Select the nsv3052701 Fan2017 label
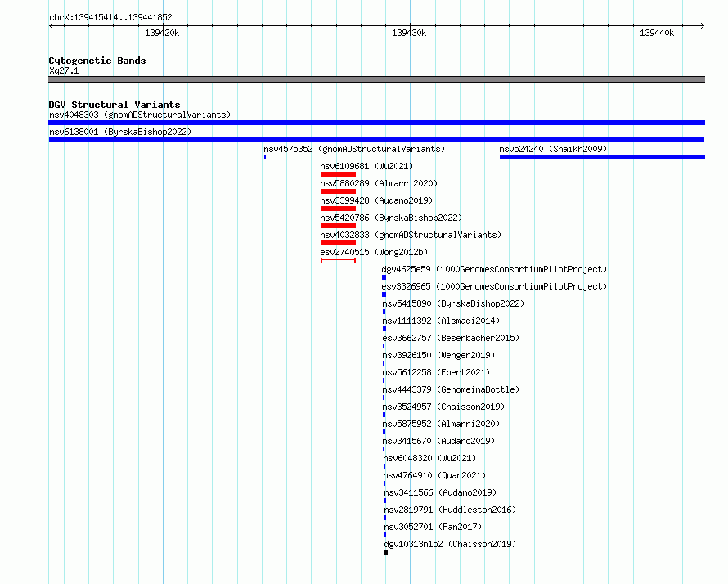This screenshot has height=584, width=728. (433, 527)
